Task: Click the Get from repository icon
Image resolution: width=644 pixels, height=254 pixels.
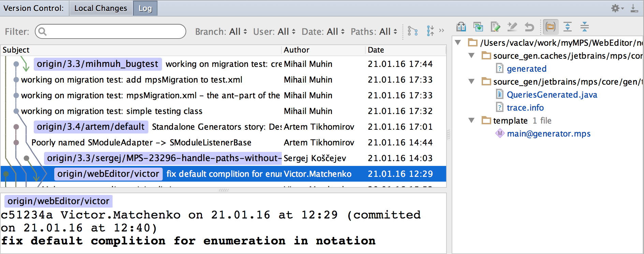Action: (478, 27)
